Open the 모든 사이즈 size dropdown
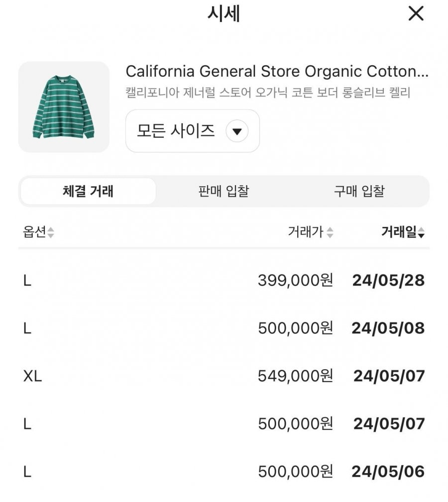The width and height of the screenshot is (448, 502). click(192, 131)
